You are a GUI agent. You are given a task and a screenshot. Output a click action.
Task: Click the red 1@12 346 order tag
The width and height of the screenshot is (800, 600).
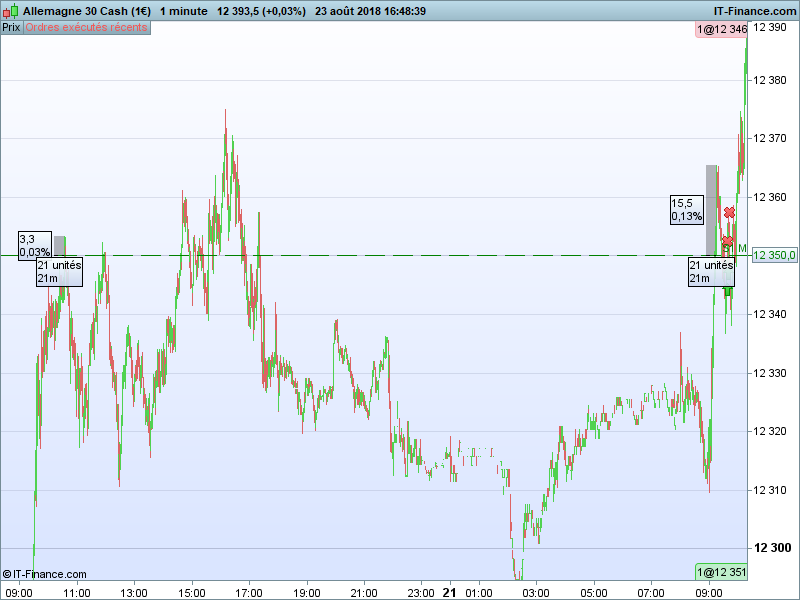pos(722,30)
